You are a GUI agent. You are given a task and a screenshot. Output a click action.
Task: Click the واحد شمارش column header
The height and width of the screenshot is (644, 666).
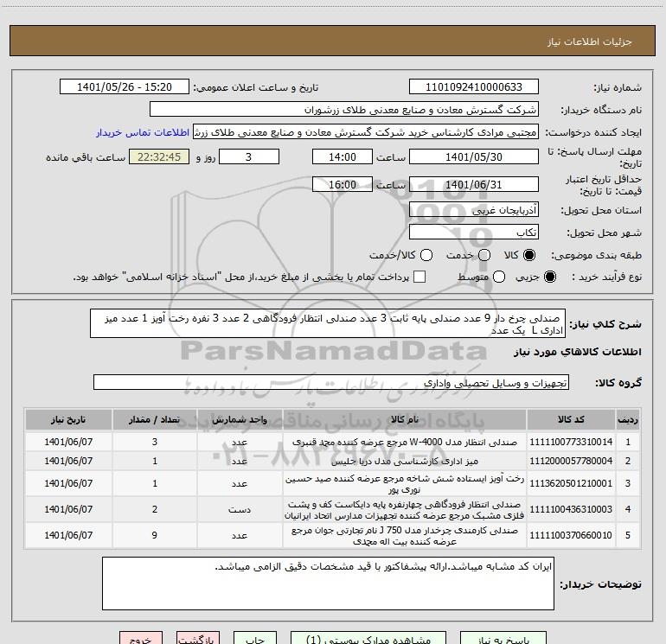[240, 419]
